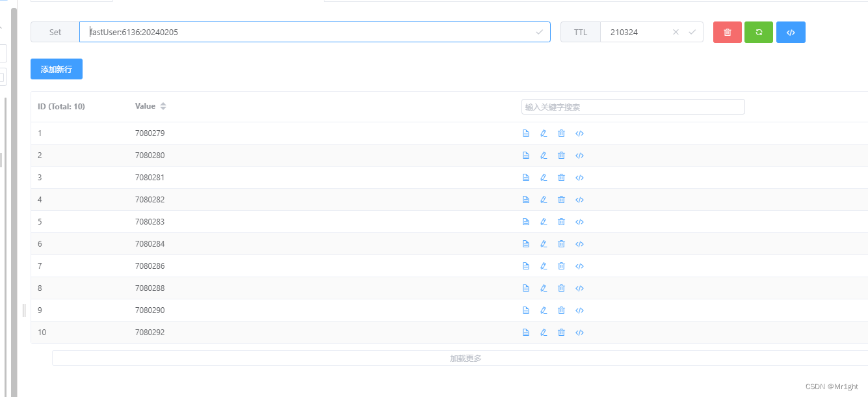Image resolution: width=868 pixels, height=397 pixels.
Task: Delete the row with value 7080281
Action: pyautogui.click(x=561, y=178)
